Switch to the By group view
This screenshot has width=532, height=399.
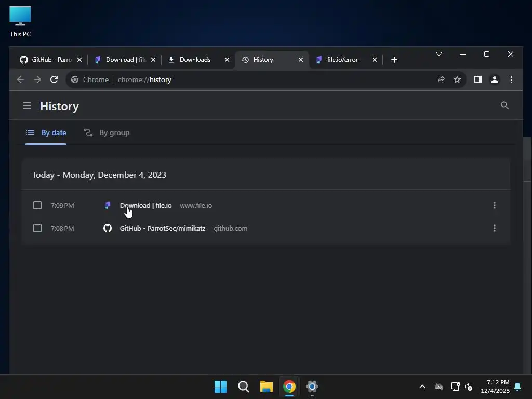coord(107,132)
